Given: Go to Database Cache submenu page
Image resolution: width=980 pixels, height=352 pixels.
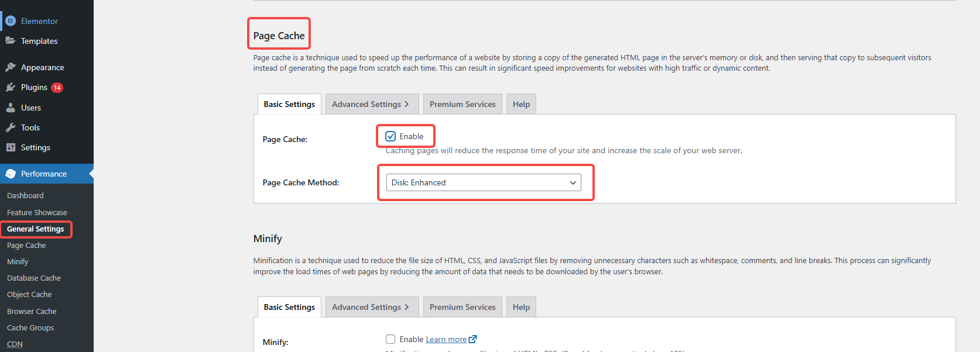Looking at the screenshot, I should click(x=34, y=278).
